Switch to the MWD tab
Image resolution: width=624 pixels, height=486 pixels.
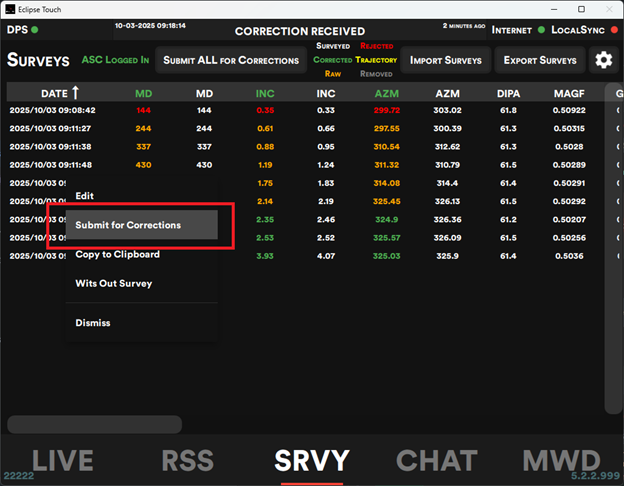coord(562,460)
